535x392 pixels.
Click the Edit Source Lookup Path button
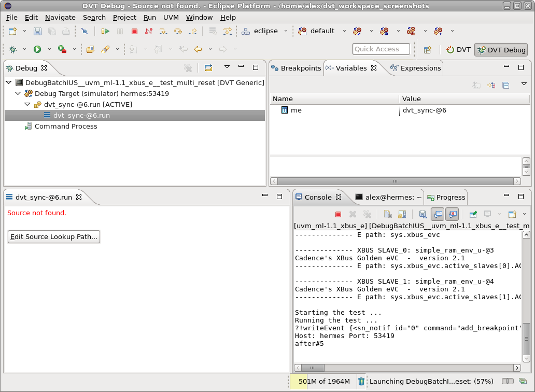click(53, 236)
